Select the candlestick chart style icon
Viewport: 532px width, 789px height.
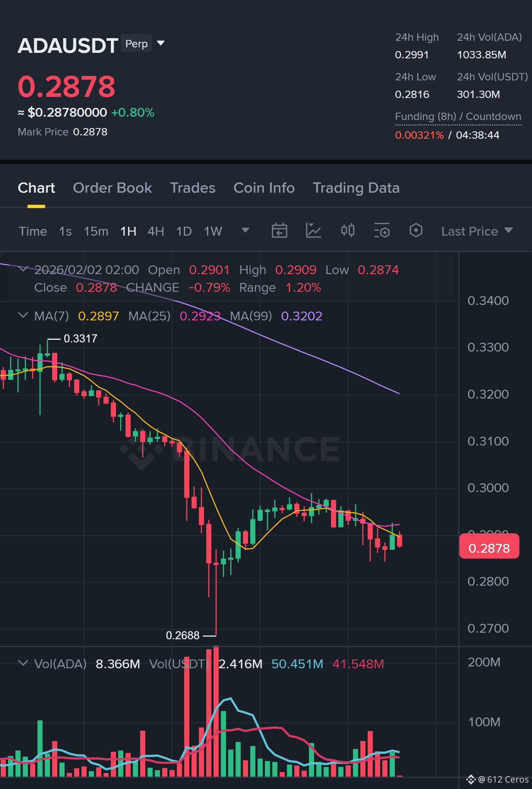pos(347,230)
